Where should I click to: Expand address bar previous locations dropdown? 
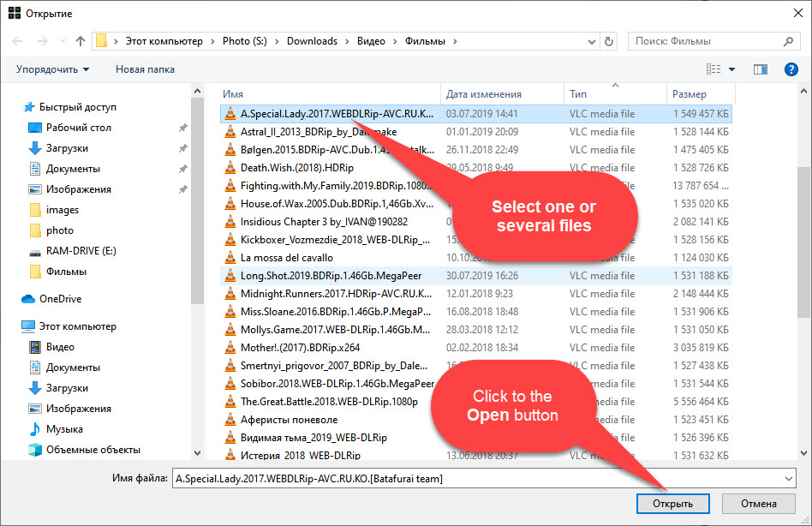[591, 42]
